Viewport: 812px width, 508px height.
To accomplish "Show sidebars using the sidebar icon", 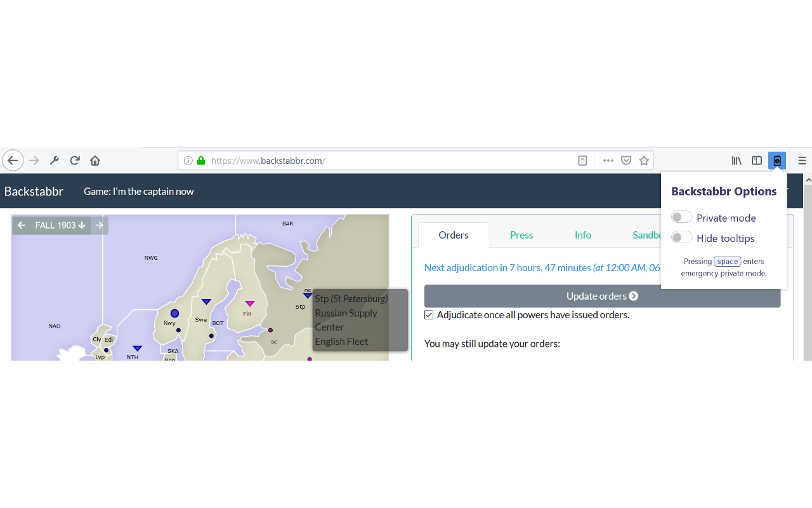I will pyautogui.click(x=757, y=161).
